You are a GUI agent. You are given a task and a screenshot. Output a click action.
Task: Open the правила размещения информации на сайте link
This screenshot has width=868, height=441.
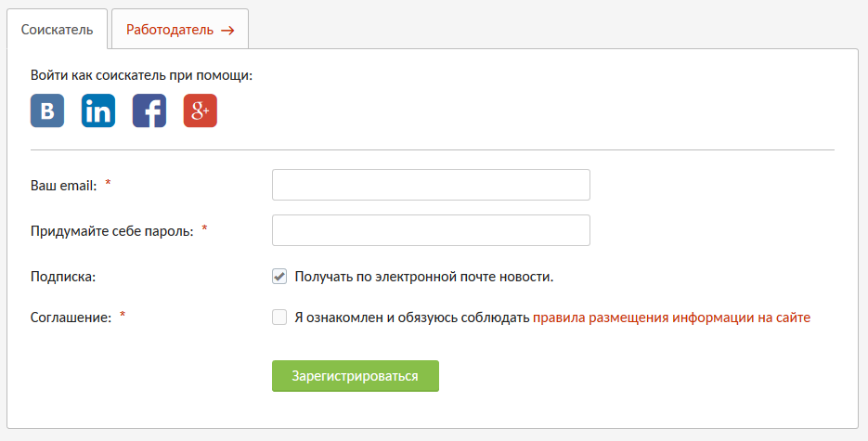point(671,318)
